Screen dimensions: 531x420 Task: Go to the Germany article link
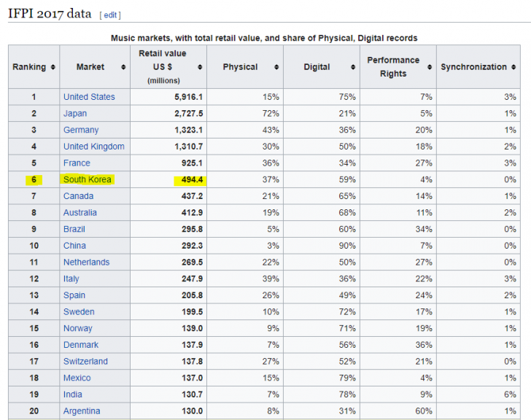pyautogui.click(x=81, y=130)
